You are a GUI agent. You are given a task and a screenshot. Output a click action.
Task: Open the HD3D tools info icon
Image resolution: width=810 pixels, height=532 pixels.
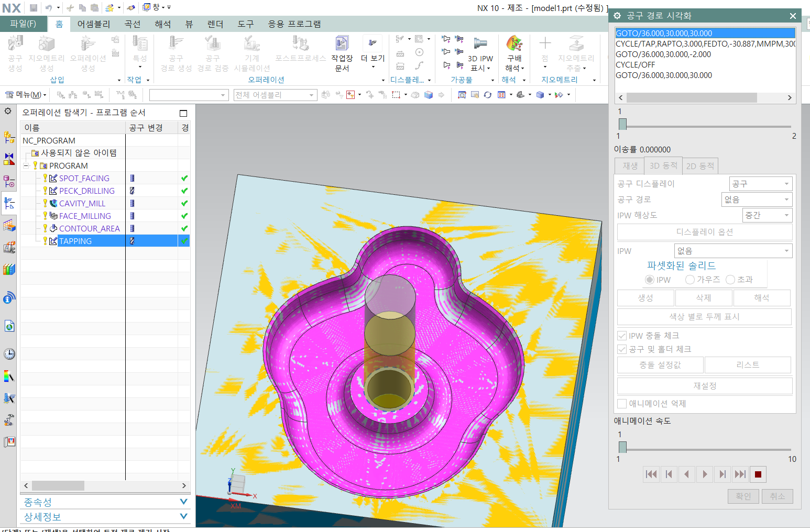[9, 298]
